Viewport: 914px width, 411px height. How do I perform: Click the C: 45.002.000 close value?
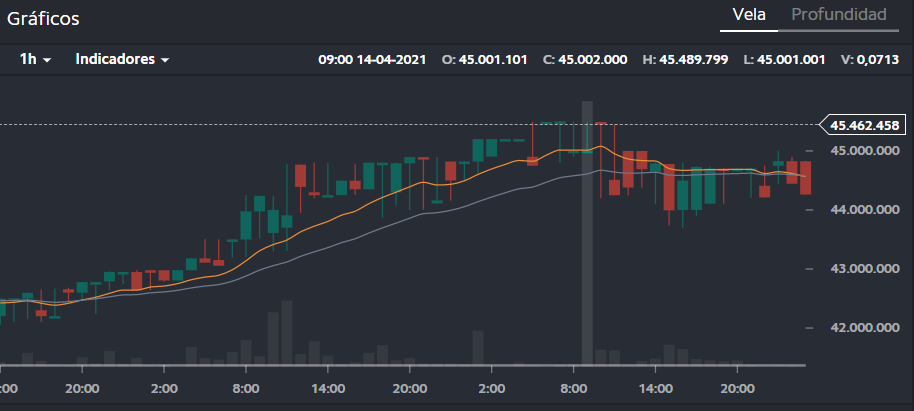[585, 59]
